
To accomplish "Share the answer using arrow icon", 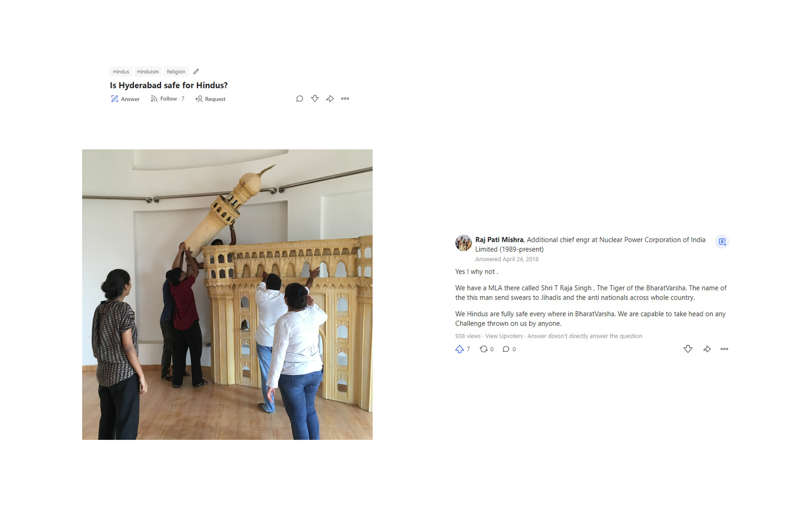I will point(707,349).
